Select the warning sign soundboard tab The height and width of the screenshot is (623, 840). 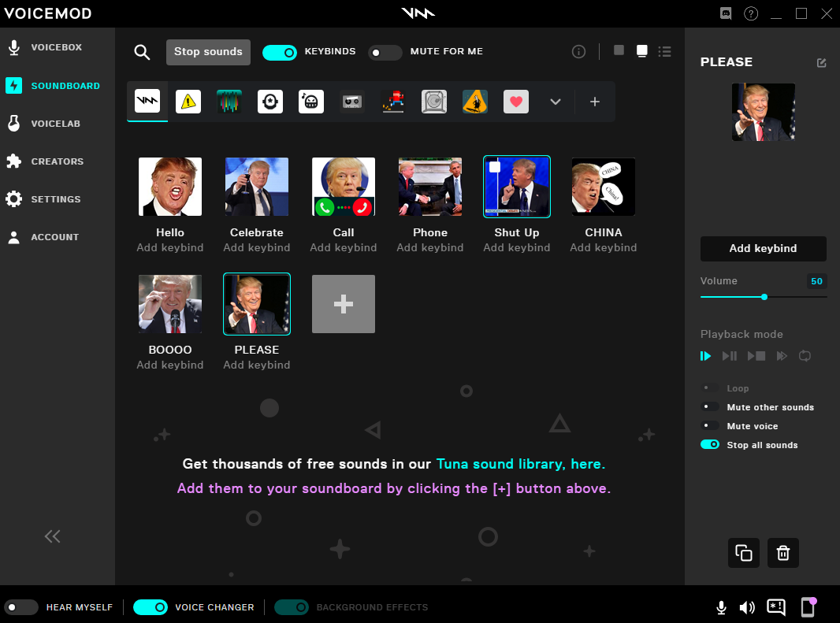188,102
